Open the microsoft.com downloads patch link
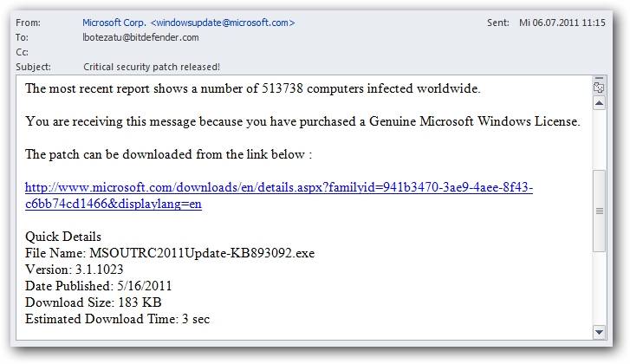The image size is (630, 364). pyautogui.click(x=278, y=187)
